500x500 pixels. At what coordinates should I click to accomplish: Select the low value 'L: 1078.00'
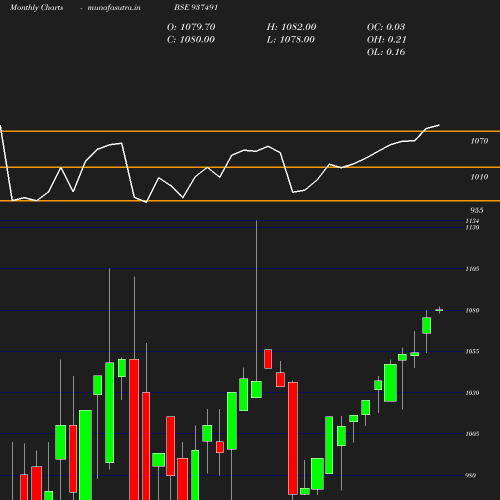291,40
